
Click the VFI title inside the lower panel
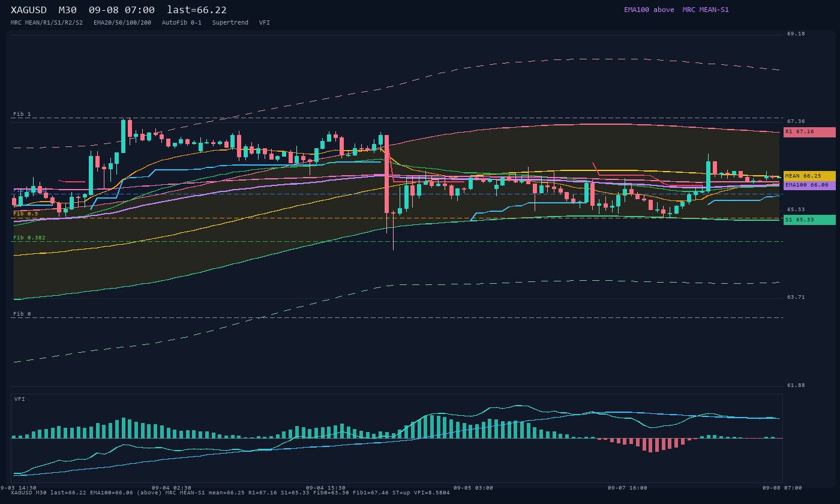[20, 399]
